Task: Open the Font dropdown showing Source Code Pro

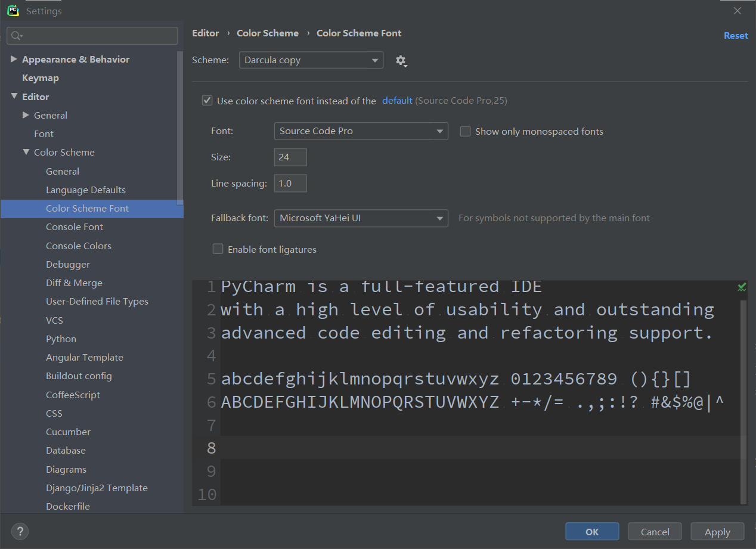Action: click(x=361, y=131)
